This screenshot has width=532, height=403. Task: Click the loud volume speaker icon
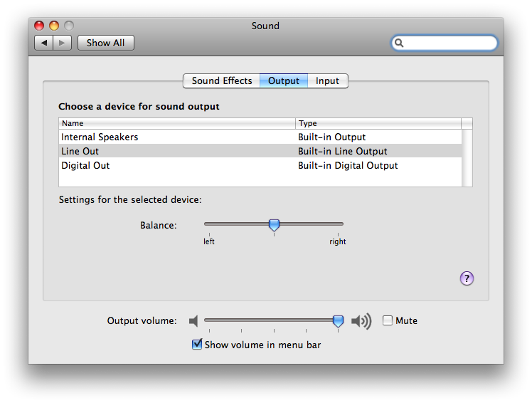click(x=361, y=321)
